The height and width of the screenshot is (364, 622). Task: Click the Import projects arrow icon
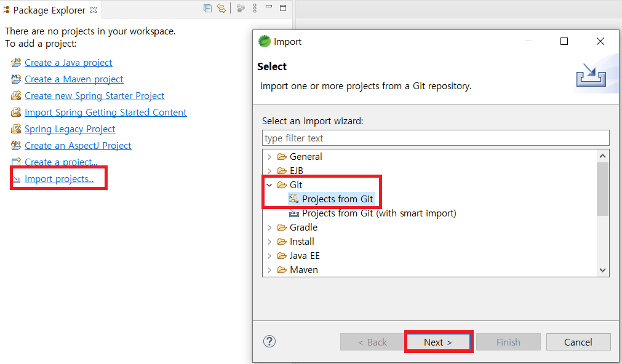(16, 179)
